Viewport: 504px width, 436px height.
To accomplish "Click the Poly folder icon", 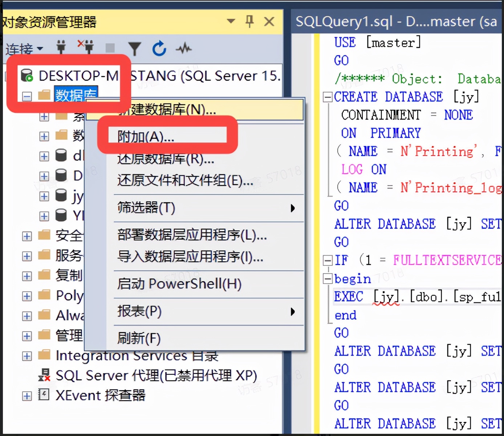I will tap(44, 295).
